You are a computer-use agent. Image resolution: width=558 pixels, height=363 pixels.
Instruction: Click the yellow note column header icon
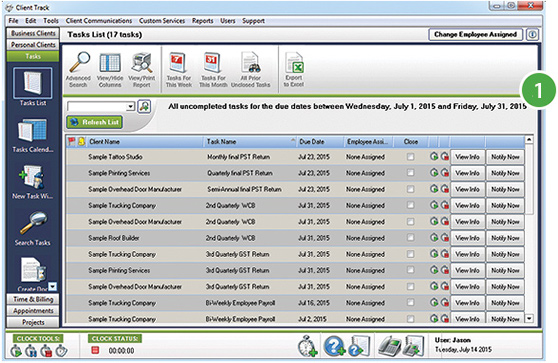[81, 142]
